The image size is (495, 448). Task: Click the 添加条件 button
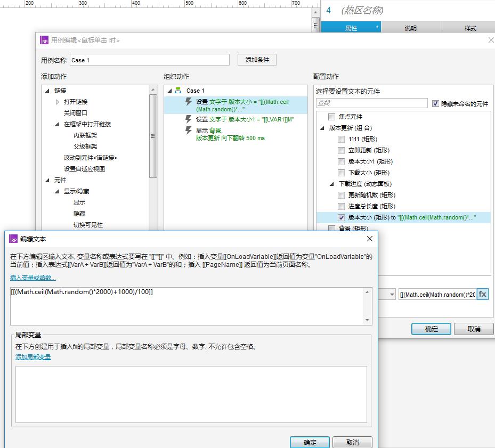[257, 60]
